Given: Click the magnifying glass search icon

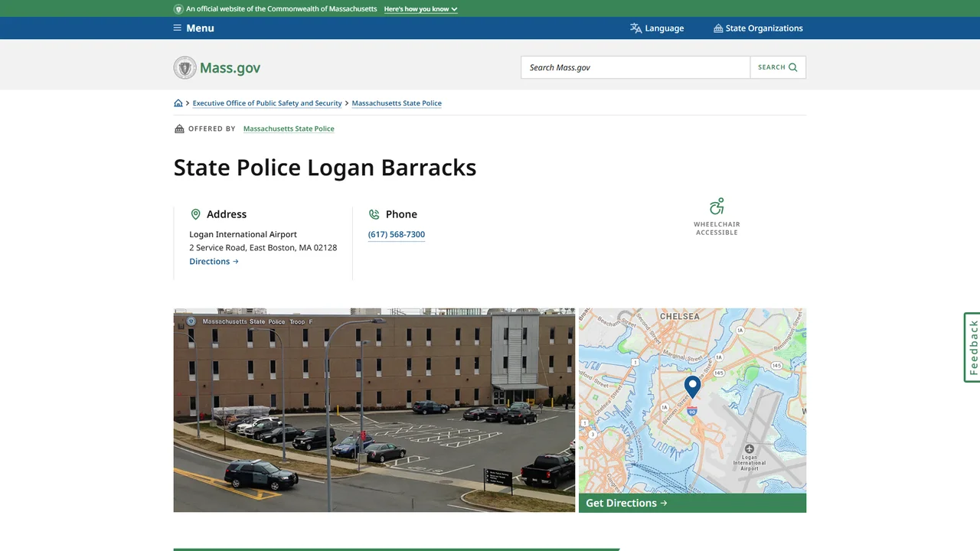Looking at the screenshot, I should click(793, 67).
